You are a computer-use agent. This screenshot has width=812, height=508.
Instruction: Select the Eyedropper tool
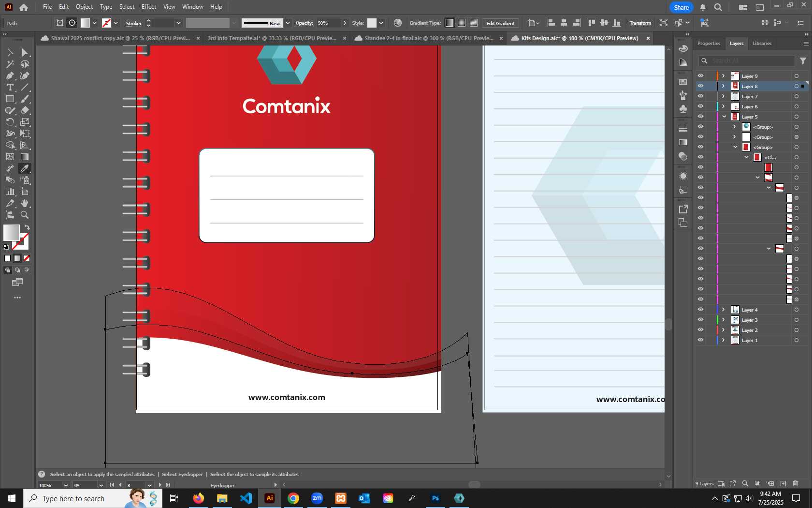click(25, 168)
